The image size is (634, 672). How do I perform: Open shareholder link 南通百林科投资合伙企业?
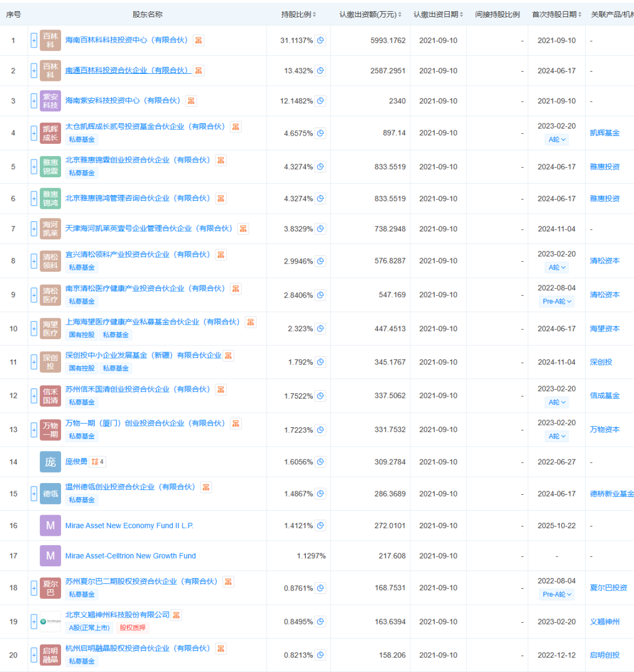point(128,70)
